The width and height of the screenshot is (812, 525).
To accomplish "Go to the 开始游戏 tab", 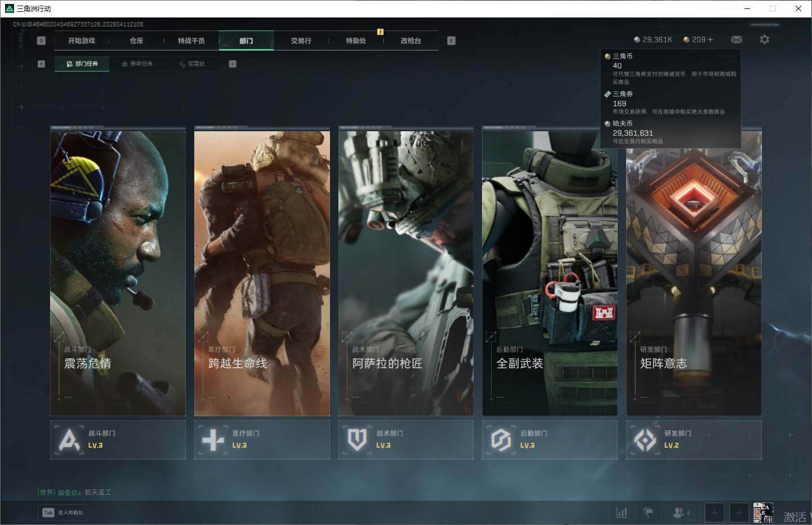I will (x=82, y=41).
